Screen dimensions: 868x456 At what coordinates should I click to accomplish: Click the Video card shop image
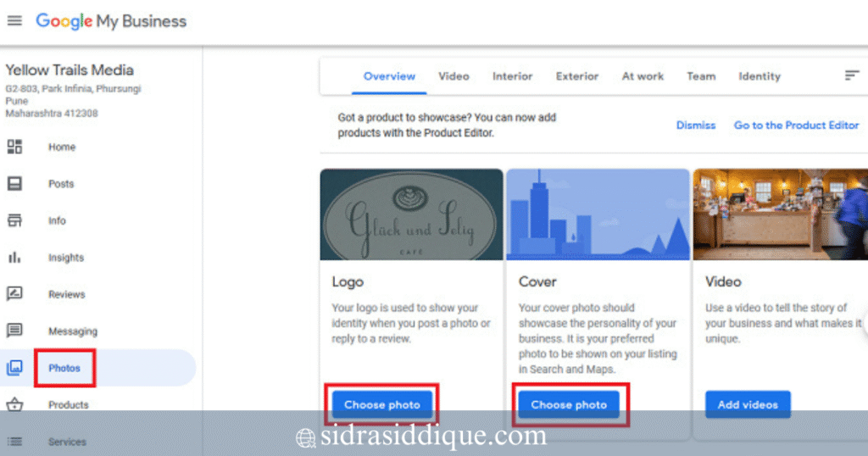point(781,214)
